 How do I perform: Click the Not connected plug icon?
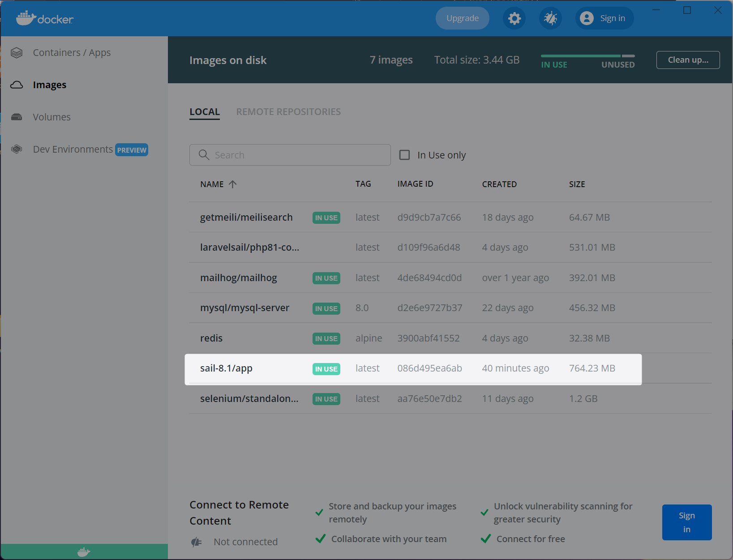coord(197,542)
